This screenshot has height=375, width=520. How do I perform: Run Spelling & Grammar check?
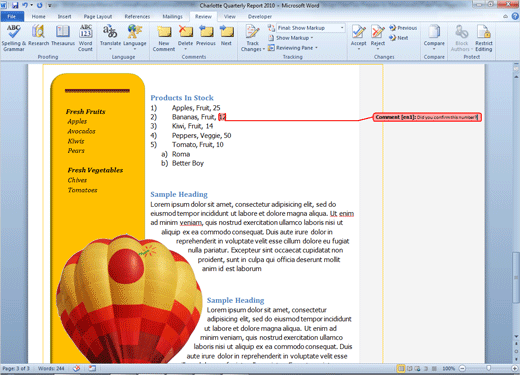tap(13, 38)
